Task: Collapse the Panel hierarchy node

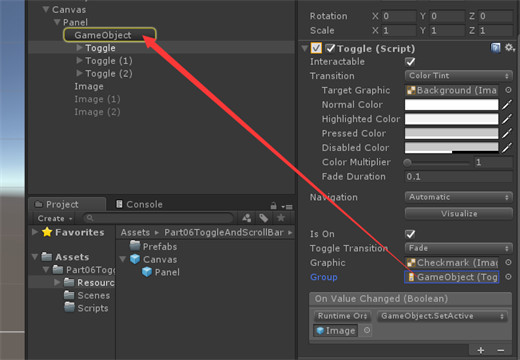Action: point(57,22)
